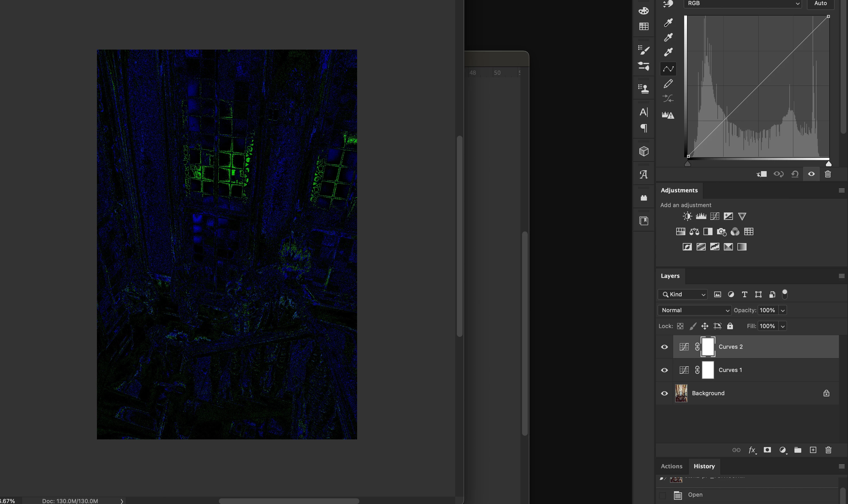Open the Normal blend mode dropdown
The height and width of the screenshot is (504, 848).
(694, 310)
